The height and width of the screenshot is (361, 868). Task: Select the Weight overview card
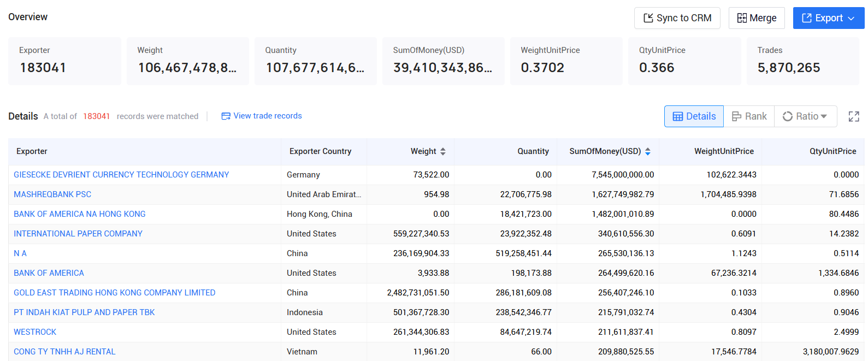coord(187,61)
